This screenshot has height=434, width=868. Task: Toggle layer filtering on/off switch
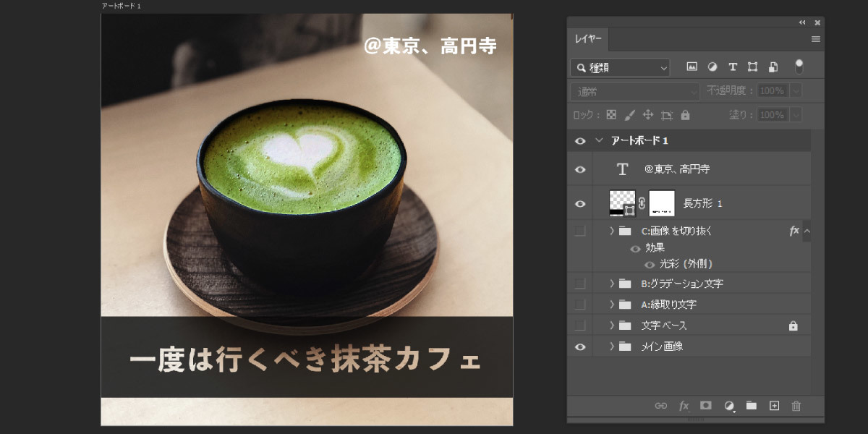(x=799, y=67)
